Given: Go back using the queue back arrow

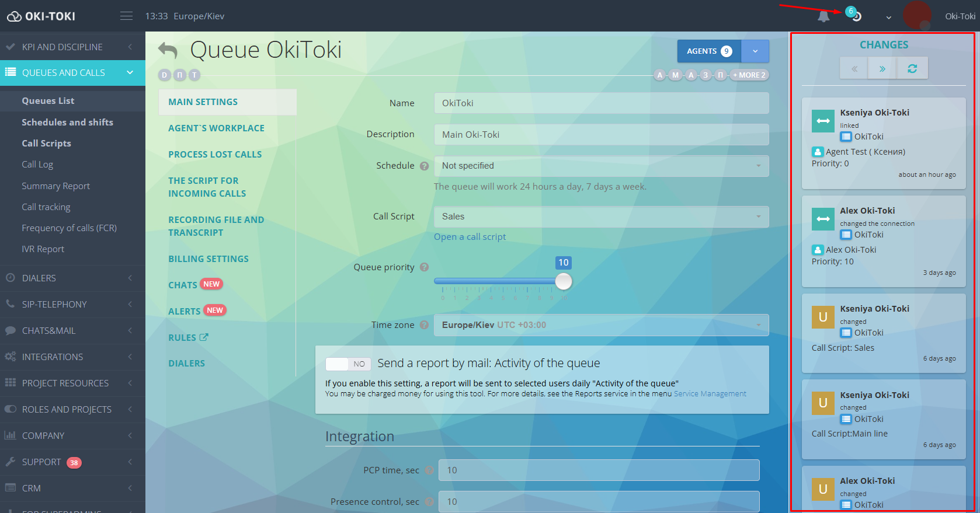Looking at the screenshot, I should (x=168, y=50).
